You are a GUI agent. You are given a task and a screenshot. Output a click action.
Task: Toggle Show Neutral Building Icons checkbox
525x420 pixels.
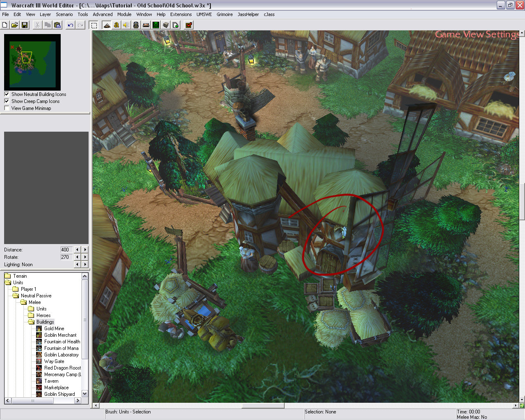[x=7, y=94]
